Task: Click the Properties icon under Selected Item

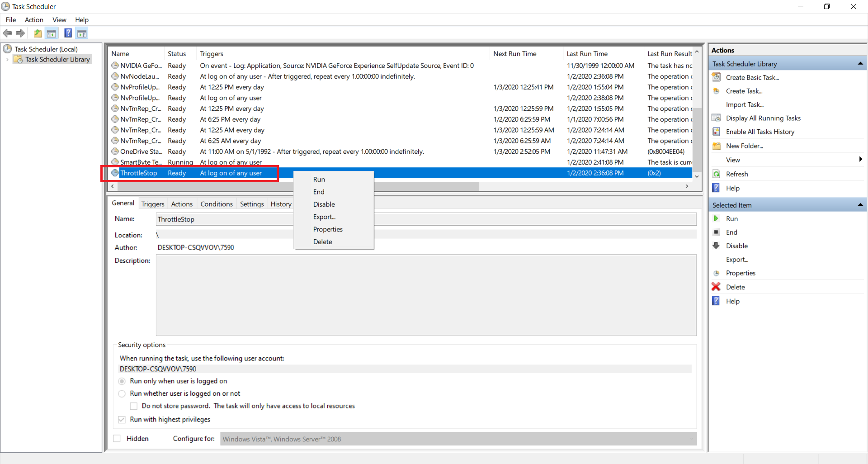Action: point(717,273)
